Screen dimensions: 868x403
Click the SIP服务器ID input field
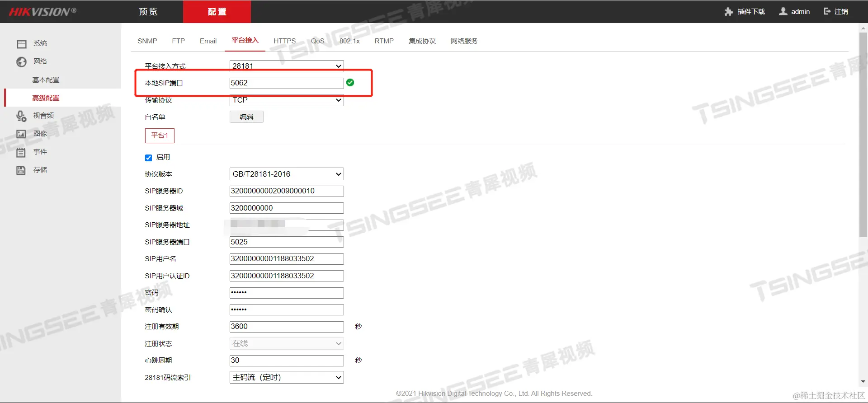click(x=287, y=191)
